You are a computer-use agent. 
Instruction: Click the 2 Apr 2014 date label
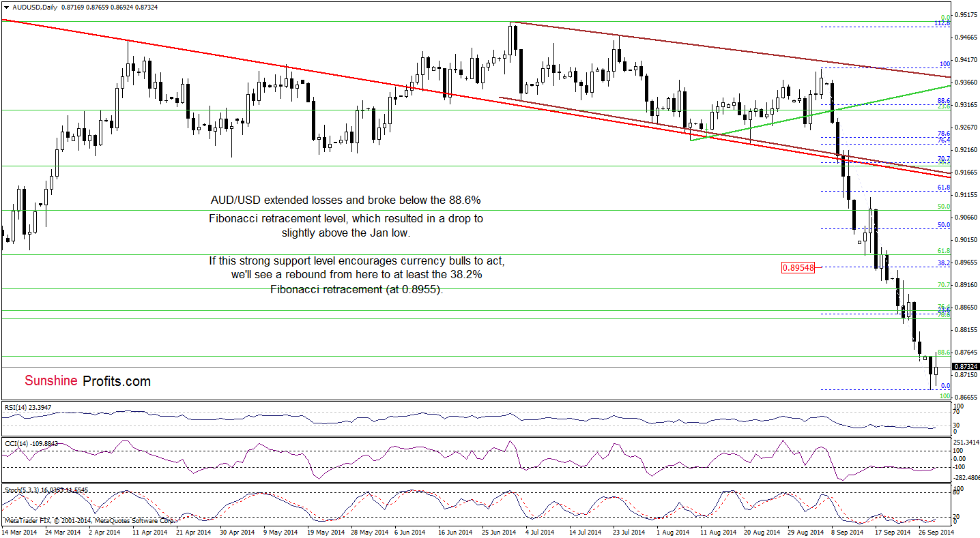tap(104, 531)
